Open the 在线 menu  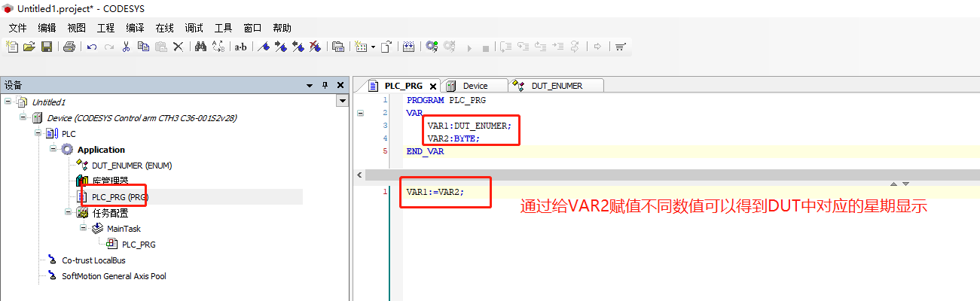point(165,28)
